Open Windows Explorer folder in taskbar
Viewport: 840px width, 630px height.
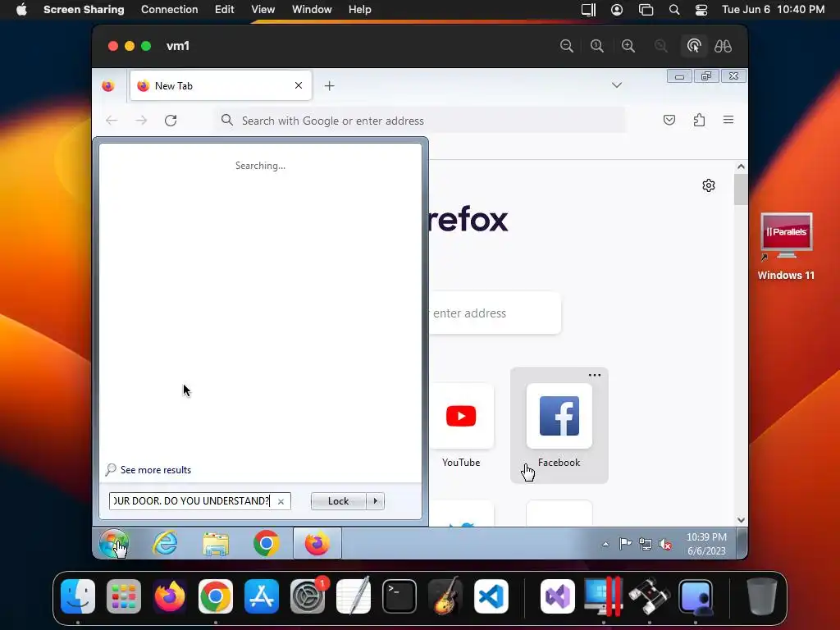(x=216, y=543)
